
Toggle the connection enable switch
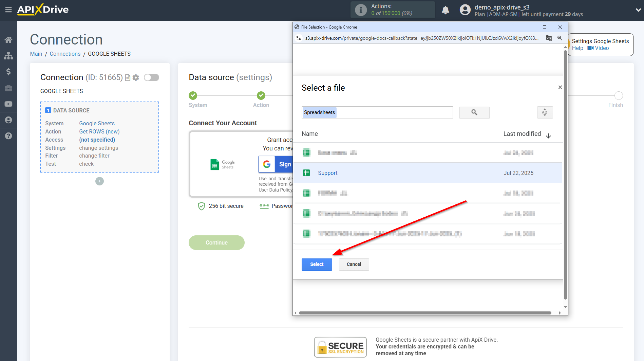tap(151, 77)
